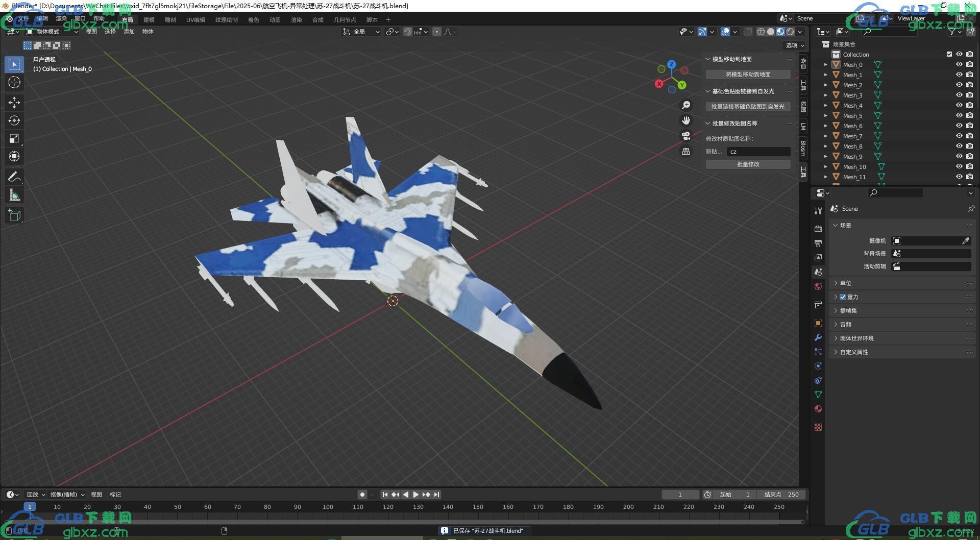Open the Modifiers wrench properties tab
This screenshot has width=980, height=540.
coord(818,337)
